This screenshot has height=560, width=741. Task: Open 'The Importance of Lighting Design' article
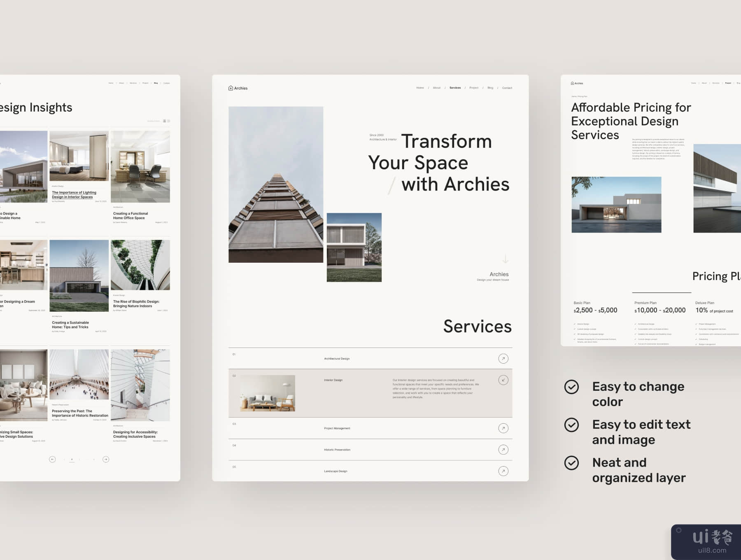(x=74, y=195)
